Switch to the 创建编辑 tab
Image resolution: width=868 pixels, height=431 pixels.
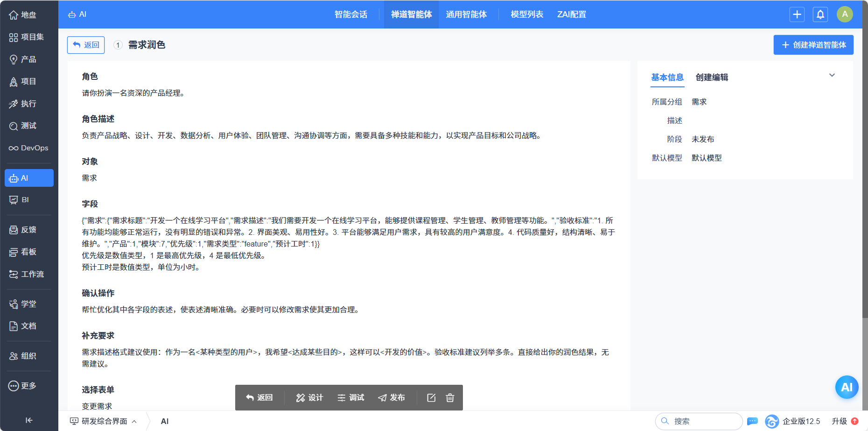(x=712, y=78)
